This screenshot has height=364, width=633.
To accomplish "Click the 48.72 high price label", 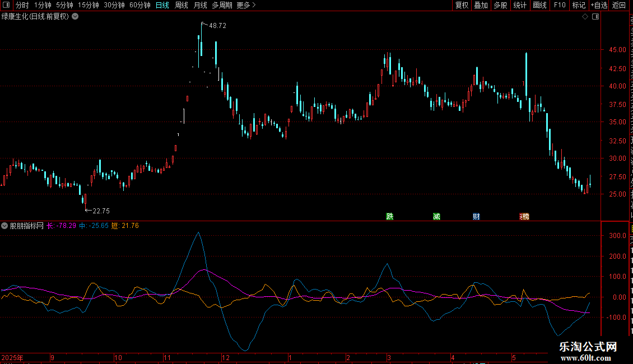I will pyautogui.click(x=217, y=26).
